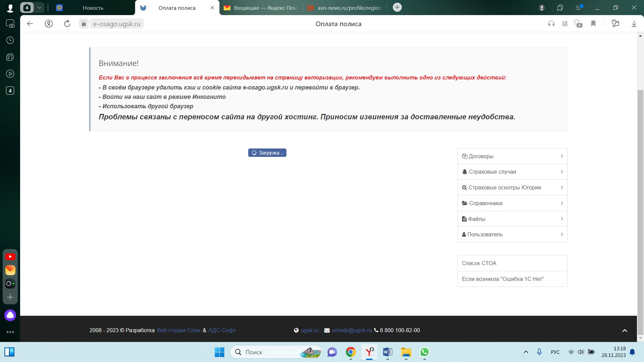Open Alice assistant purple icon in sidebar
This screenshot has width=644, height=362.
(x=10, y=315)
